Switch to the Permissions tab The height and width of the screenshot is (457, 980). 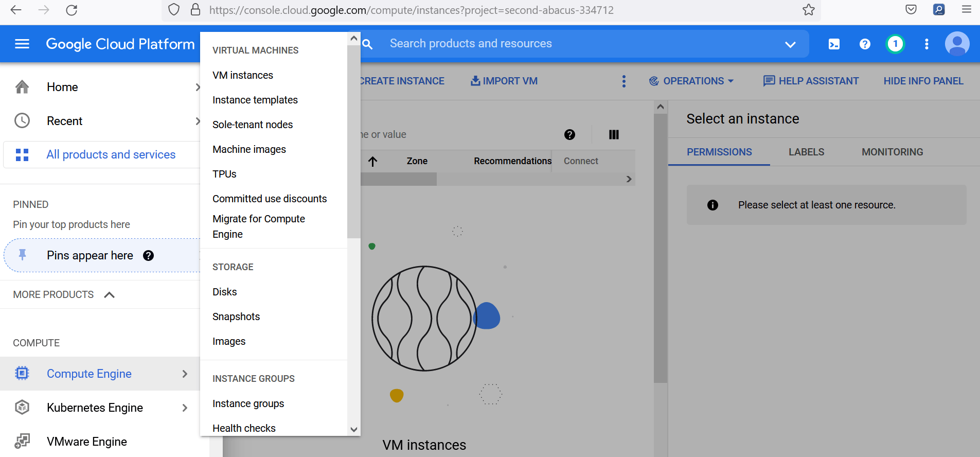tap(719, 152)
